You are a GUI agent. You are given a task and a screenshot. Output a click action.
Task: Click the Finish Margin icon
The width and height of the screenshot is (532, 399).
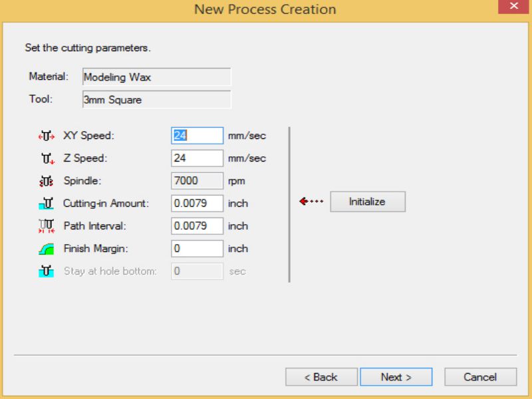46,249
